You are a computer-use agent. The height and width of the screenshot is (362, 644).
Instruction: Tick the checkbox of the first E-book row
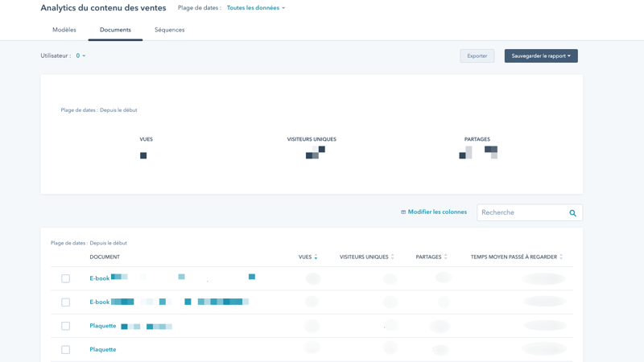pyautogui.click(x=66, y=278)
